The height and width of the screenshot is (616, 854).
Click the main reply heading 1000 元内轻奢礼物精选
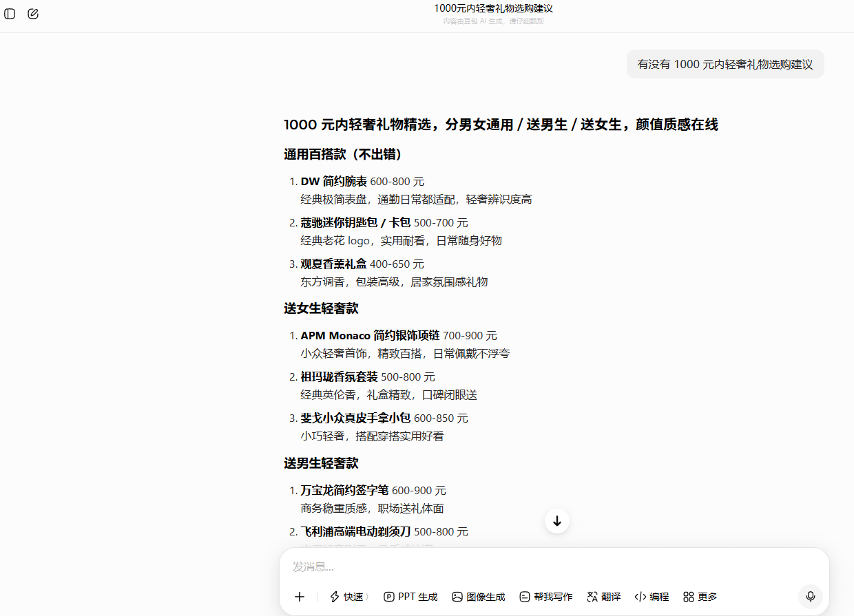(x=501, y=125)
